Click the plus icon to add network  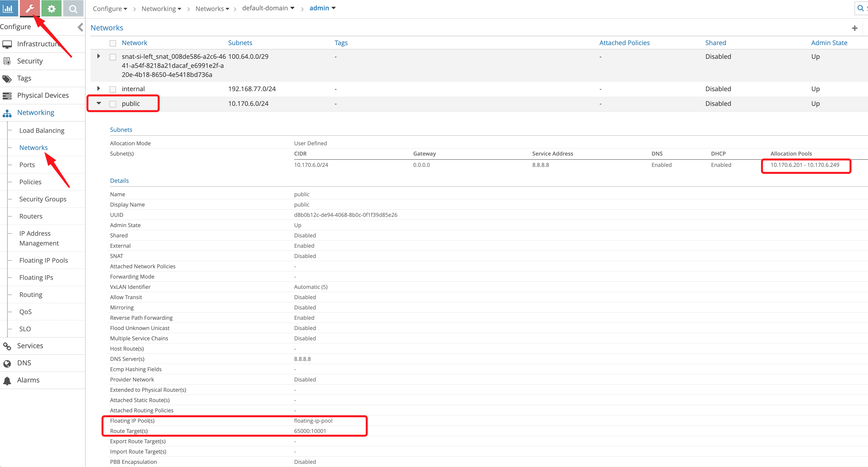click(854, 28)
